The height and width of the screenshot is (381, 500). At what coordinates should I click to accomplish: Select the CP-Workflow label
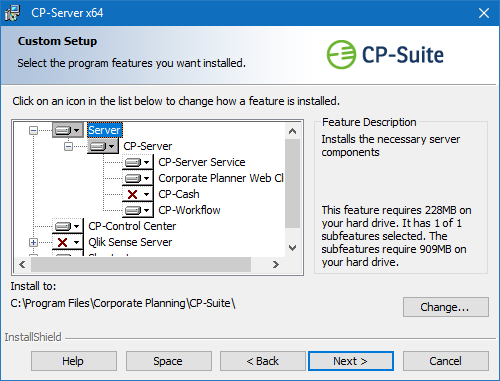point(189,210)
